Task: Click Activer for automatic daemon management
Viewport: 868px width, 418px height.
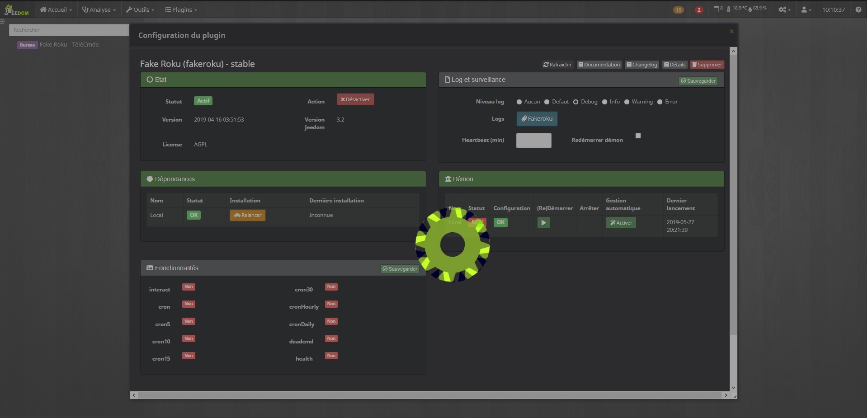Action: click(621, 222)
